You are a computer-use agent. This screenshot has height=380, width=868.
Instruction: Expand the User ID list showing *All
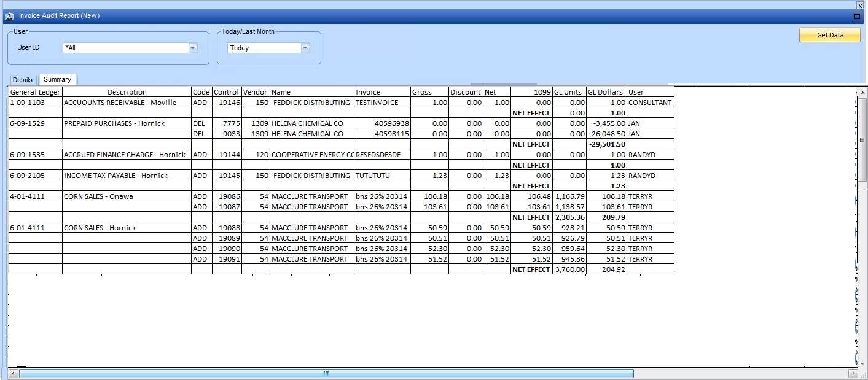pyautogui.click(x=192, y=47)
